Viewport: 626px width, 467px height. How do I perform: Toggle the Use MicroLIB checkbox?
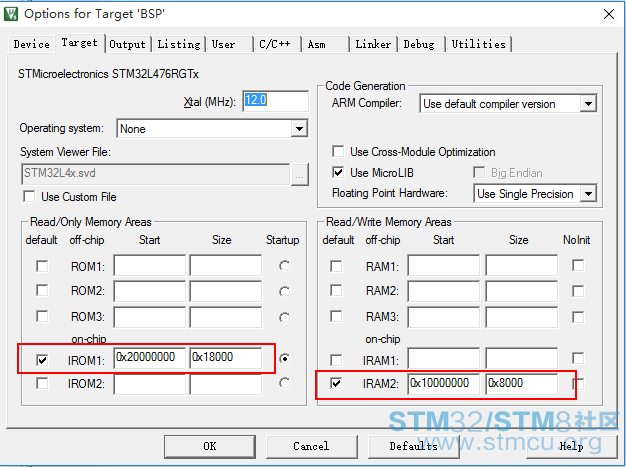click(338, 172)
